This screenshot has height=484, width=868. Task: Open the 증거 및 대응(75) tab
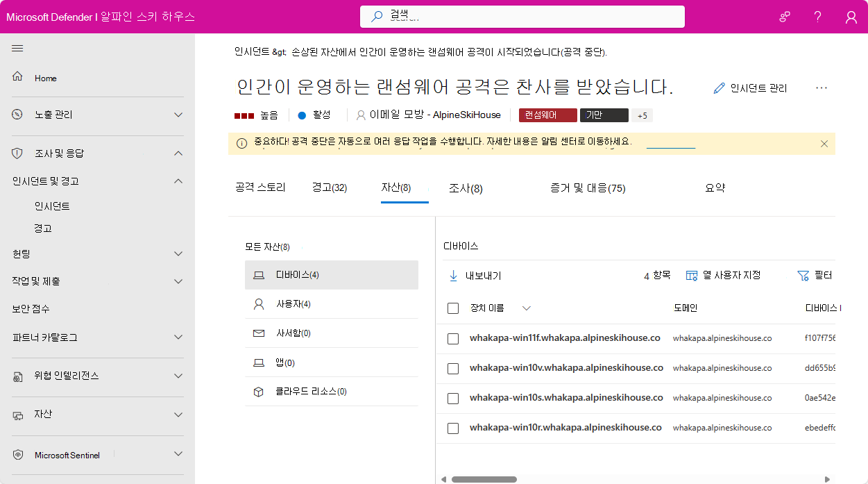click(x=588, y=187)
